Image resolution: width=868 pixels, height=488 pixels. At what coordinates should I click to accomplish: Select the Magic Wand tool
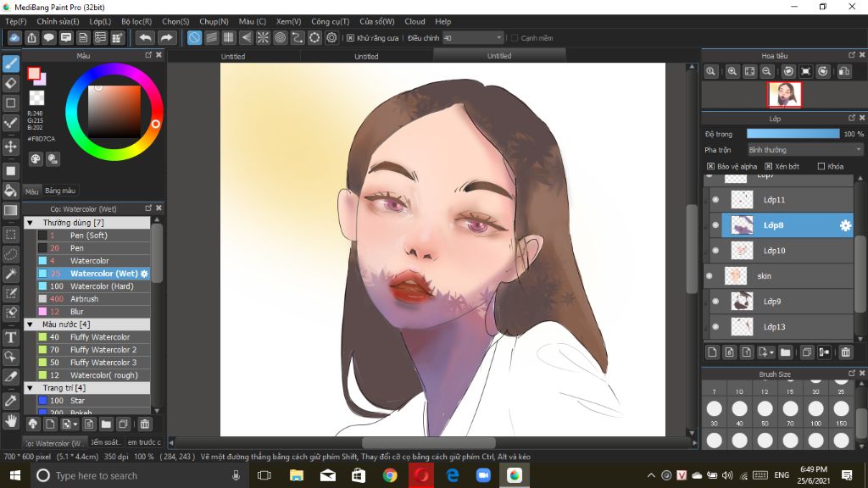10,274
